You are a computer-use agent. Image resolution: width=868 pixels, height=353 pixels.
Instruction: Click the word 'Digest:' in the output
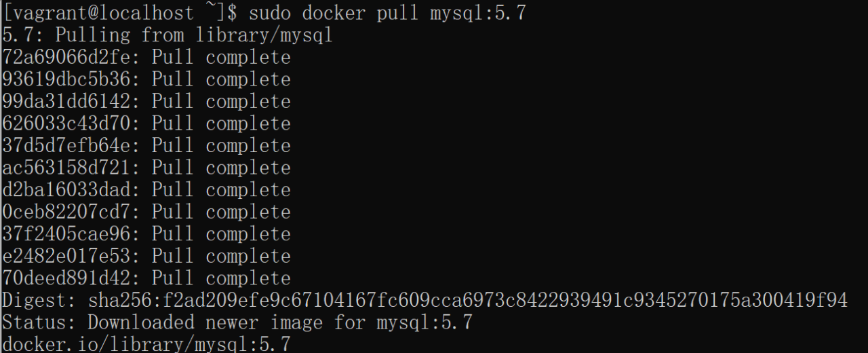(x=39, y=300)
